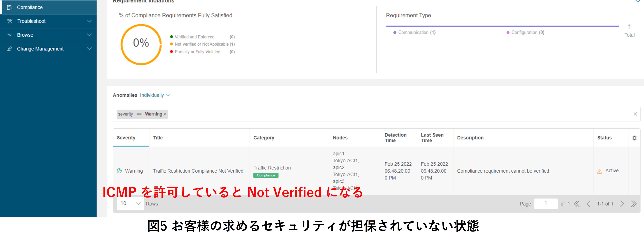Screen dimensions: 644x242
Task: Expand the Change Management chevron
Action: coord(89,49)
